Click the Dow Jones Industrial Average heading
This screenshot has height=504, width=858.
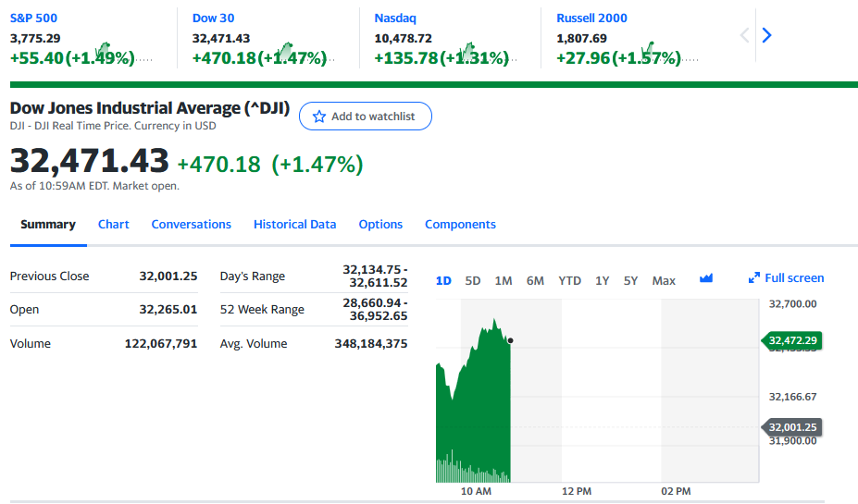pyautogui.click(x=149, y=108)
